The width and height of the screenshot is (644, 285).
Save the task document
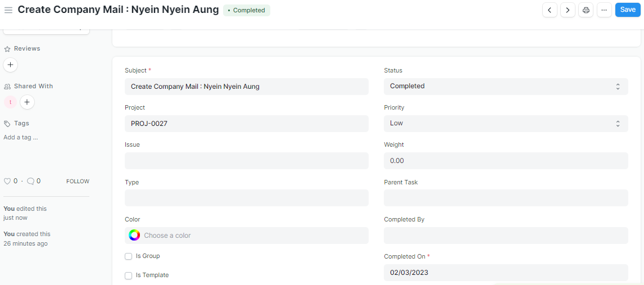[628, 10]
